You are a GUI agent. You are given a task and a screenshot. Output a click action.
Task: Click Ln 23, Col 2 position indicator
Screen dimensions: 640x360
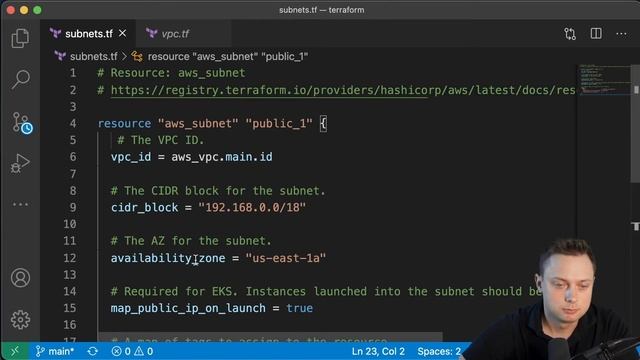point(378,351)
